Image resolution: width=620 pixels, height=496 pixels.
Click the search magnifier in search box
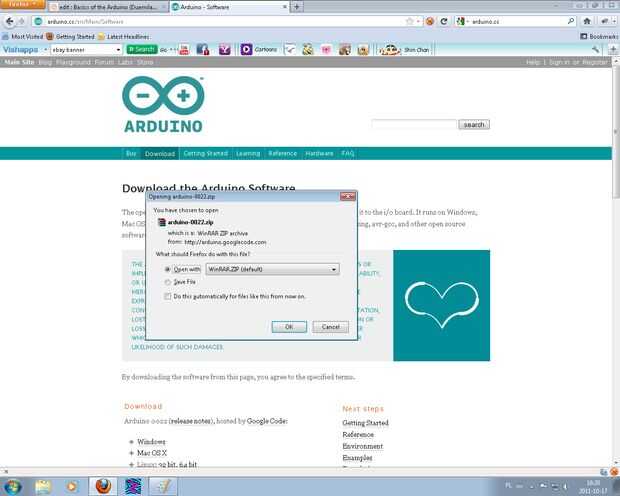571,21
